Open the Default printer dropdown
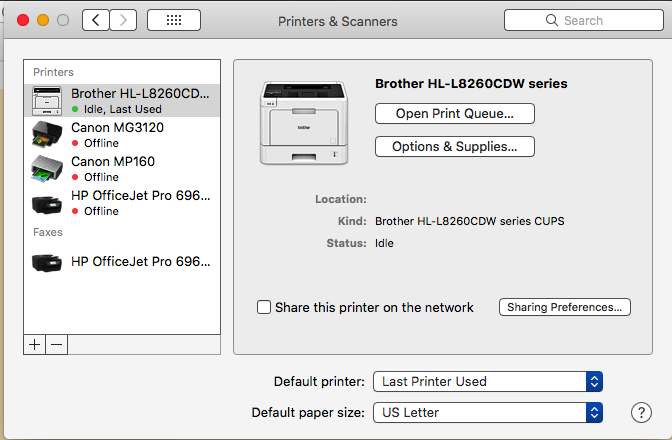Image resolution: width=672 pixels, height=440 pixels. click(x=488, y=381)
